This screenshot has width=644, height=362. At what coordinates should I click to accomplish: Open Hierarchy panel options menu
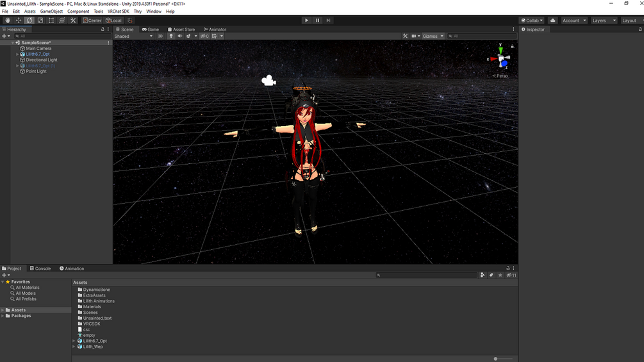(108, 29)
